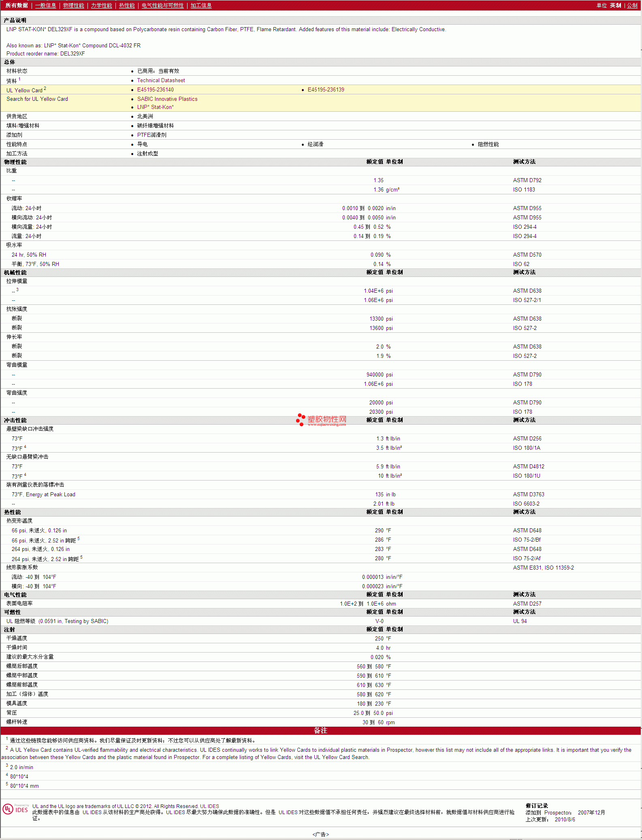The height and width of the screenshot is (840, 642).
Task: Click the ASTM D4812 test method cell
Action: (x=529, y=466)
